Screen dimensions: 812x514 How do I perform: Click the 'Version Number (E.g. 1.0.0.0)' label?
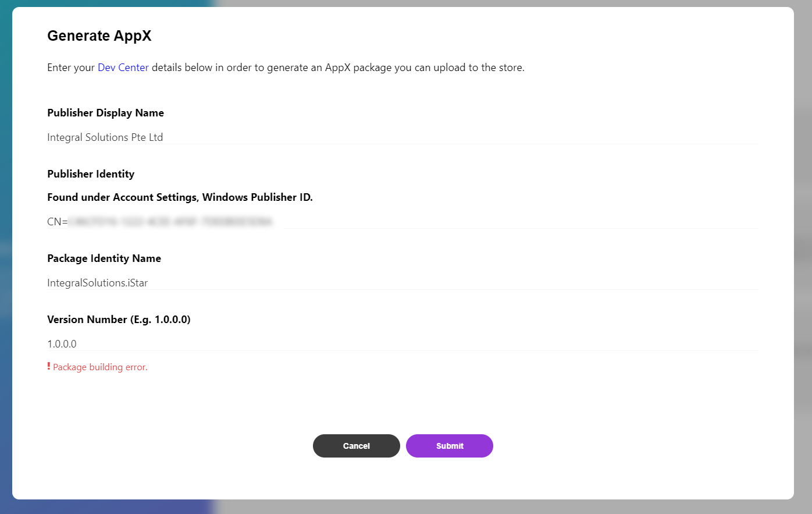pyautogui.click(x=119, y=320)
